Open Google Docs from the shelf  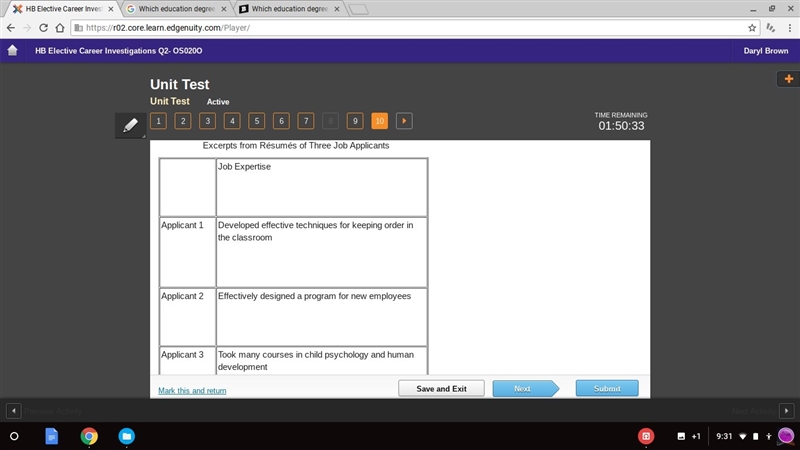pyautogui.click(x=52, y=436)
